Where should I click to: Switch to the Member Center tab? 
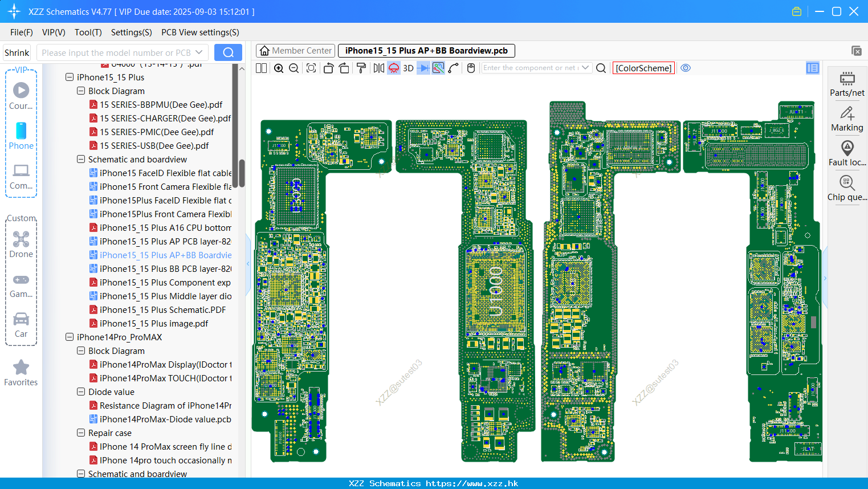[295, 51]
